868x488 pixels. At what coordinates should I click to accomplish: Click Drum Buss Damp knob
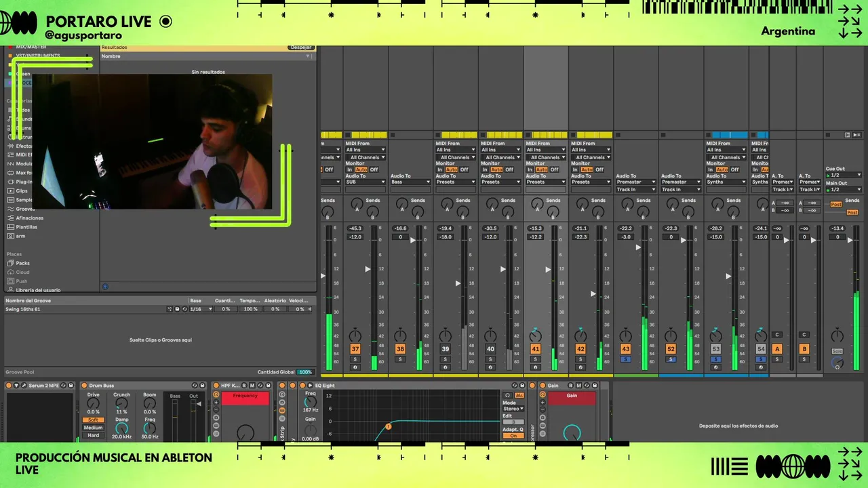121,428
